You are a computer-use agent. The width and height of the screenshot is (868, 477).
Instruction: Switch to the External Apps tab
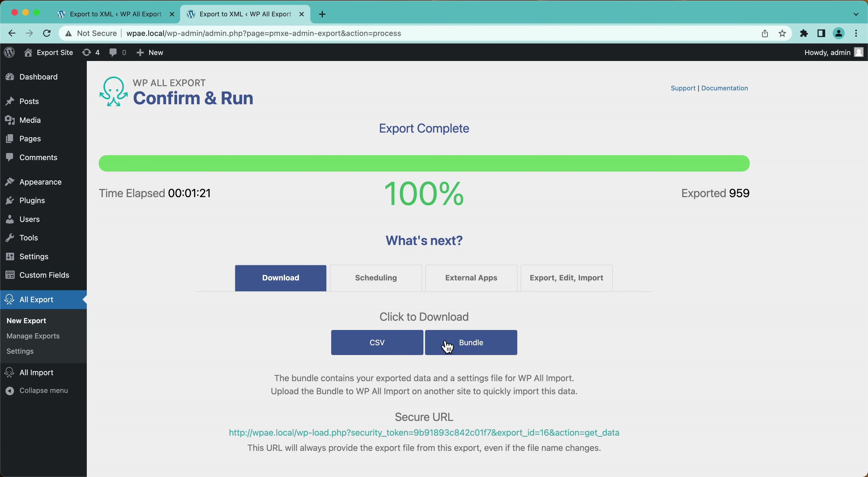pos(471,278)
